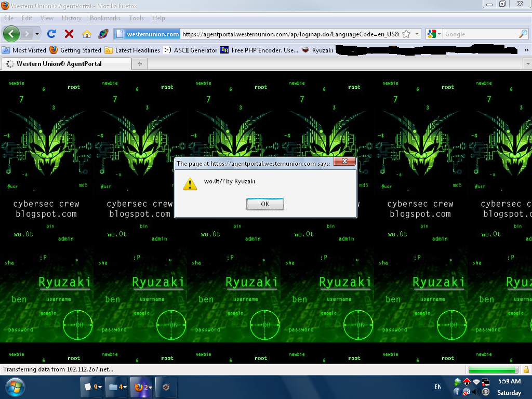Open the Tools menu

click(x=136, y=18)
